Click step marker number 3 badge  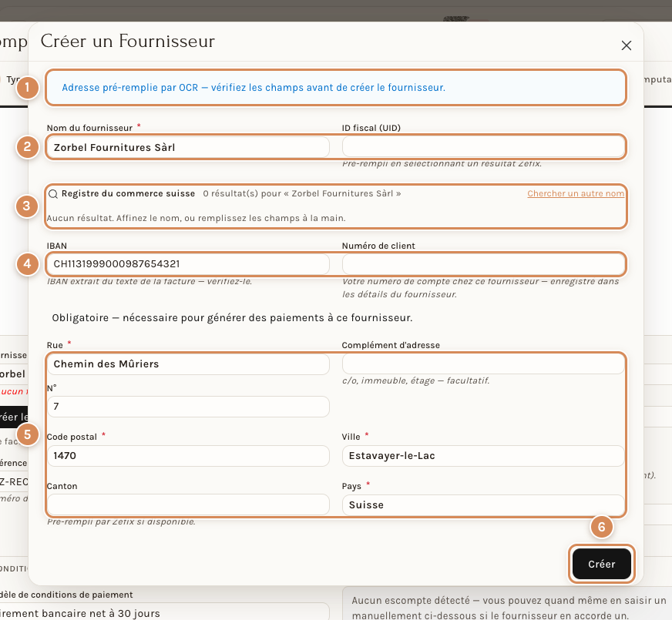(26, 206)
